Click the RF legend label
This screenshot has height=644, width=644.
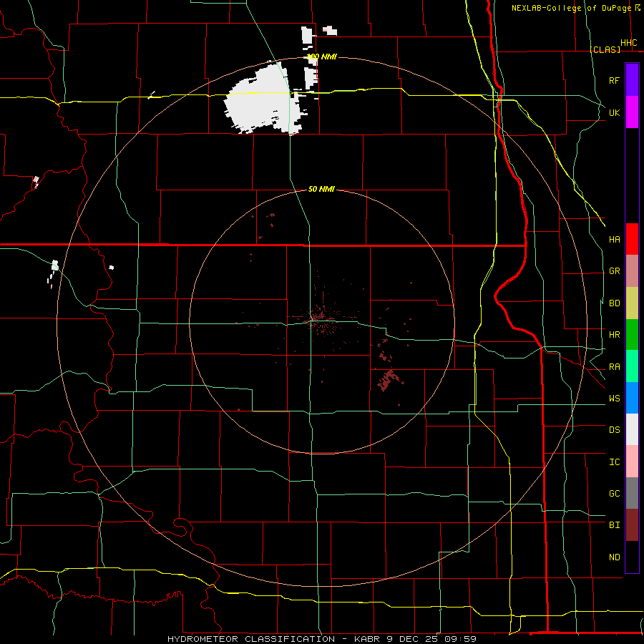point(614,80)
